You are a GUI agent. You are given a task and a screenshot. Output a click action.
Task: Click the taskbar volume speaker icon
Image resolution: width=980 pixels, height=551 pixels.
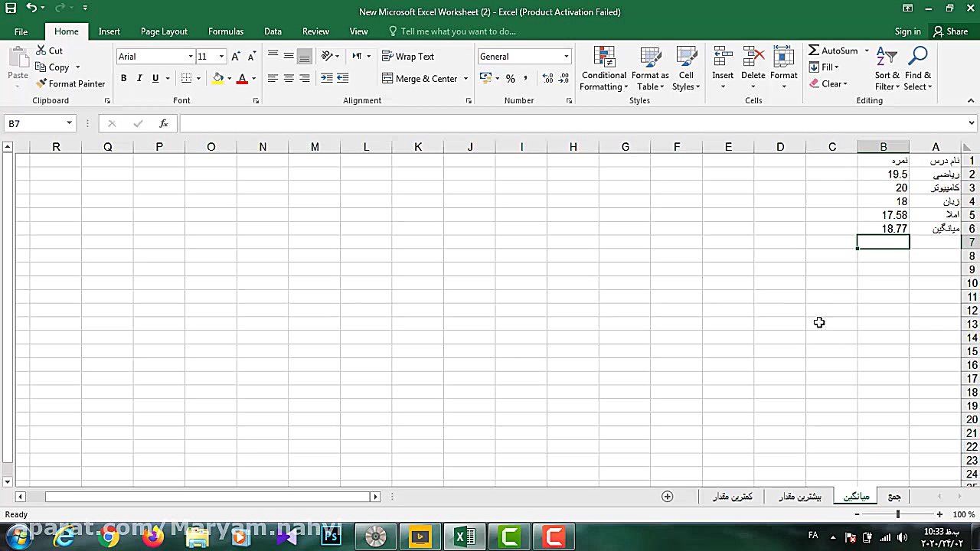902,537
